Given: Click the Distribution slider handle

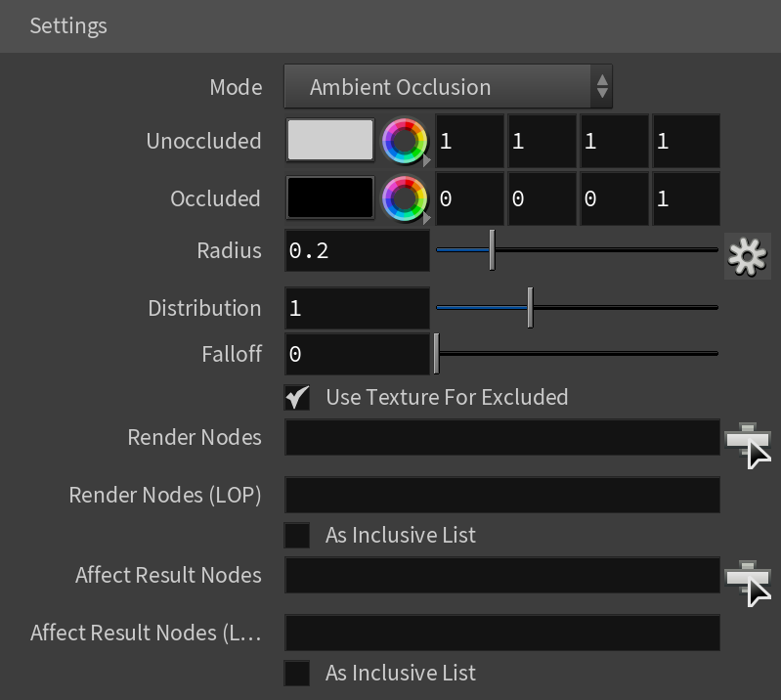Looking at the screenshot, I should coord(531,307).
